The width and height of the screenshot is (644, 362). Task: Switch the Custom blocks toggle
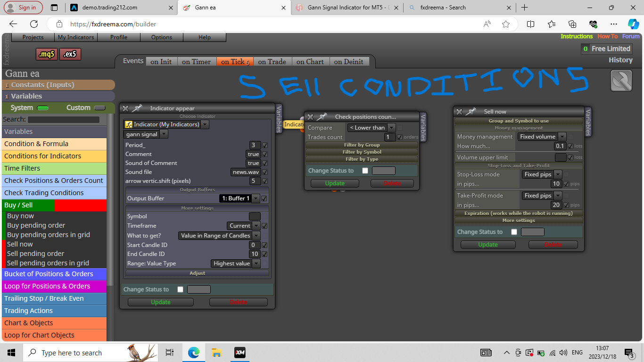coord(99,108)
